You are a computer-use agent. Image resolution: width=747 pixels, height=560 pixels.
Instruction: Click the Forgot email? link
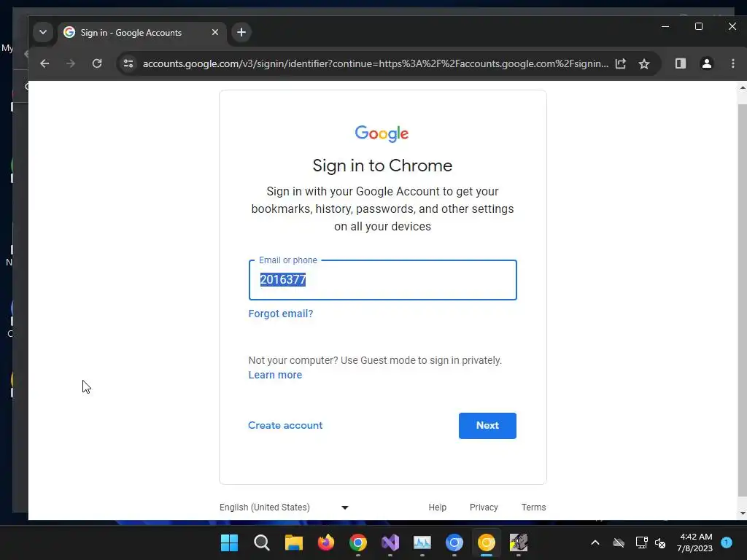[281, 314]
